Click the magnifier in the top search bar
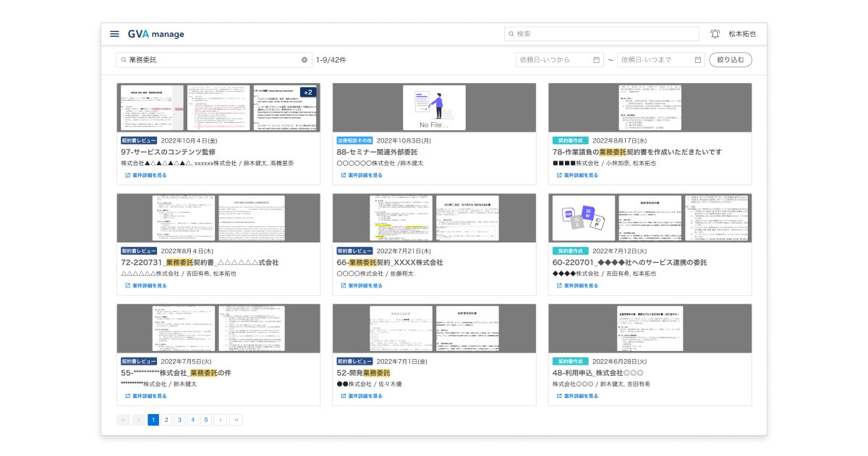The width and height of the screenshot is (868, 456). tap(511, 34)
